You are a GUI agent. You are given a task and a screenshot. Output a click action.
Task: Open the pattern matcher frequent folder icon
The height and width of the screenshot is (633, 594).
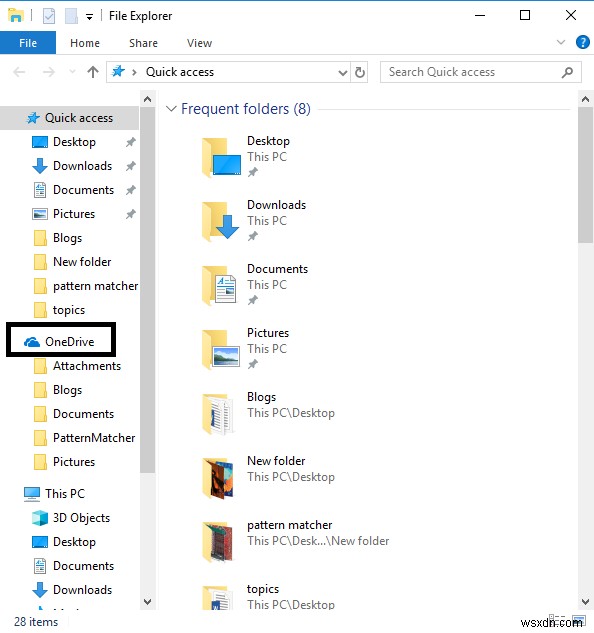tap(218, 541)
